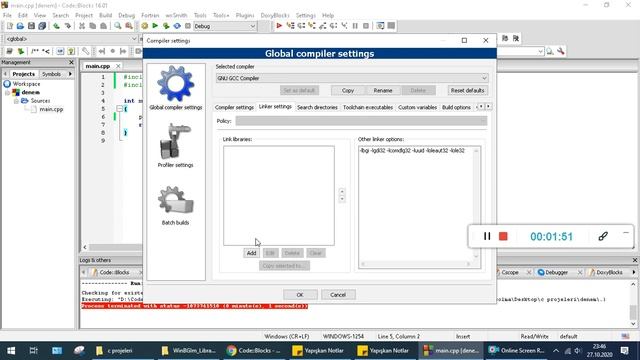Click the Step out debug icon

(322, 26)
